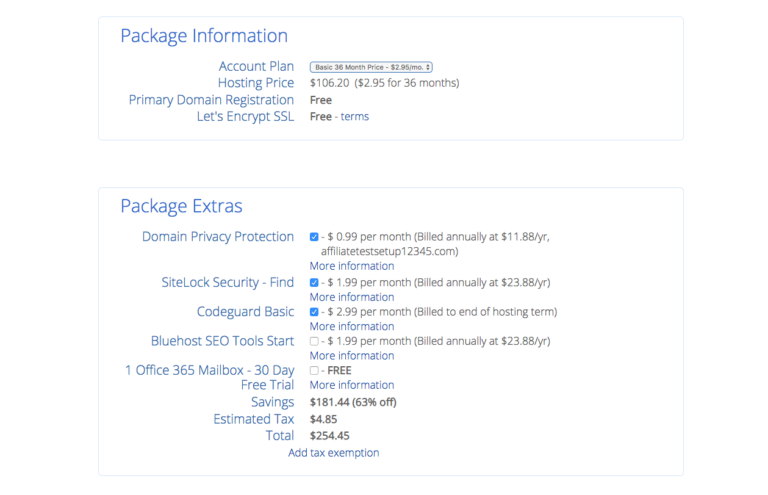Click the Package Extras heading
Screen dimensions: 768x495
click(x=181, y=206)
